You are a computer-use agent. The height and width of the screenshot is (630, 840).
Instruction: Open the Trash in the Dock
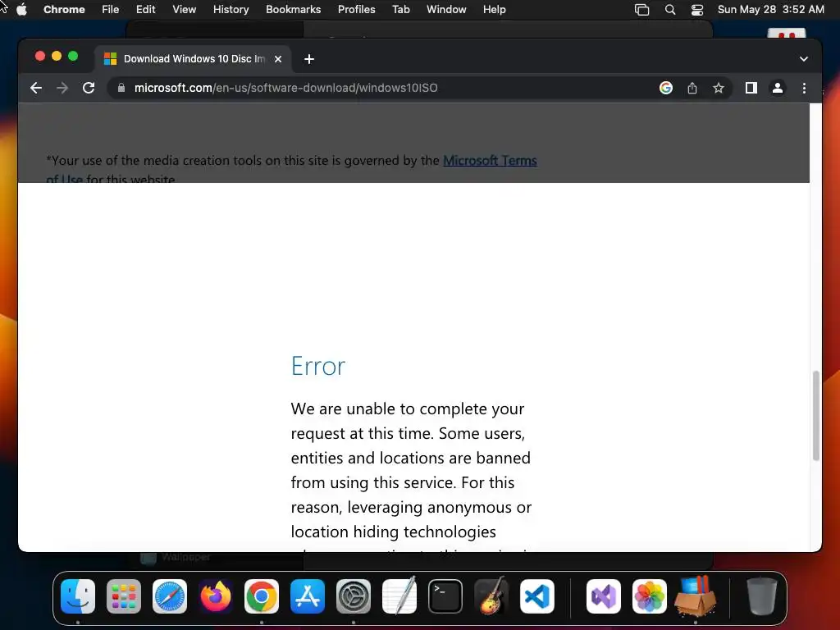coord(762,596)
